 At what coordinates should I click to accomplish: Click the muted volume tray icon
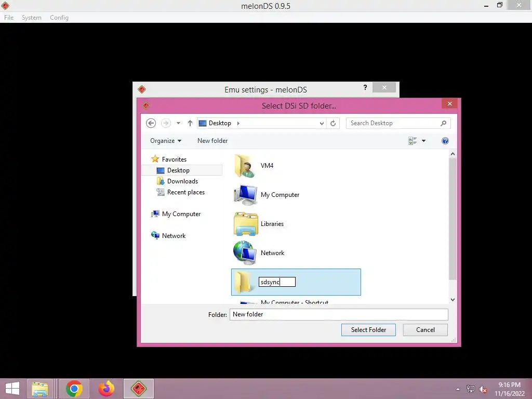pos(483,389)
